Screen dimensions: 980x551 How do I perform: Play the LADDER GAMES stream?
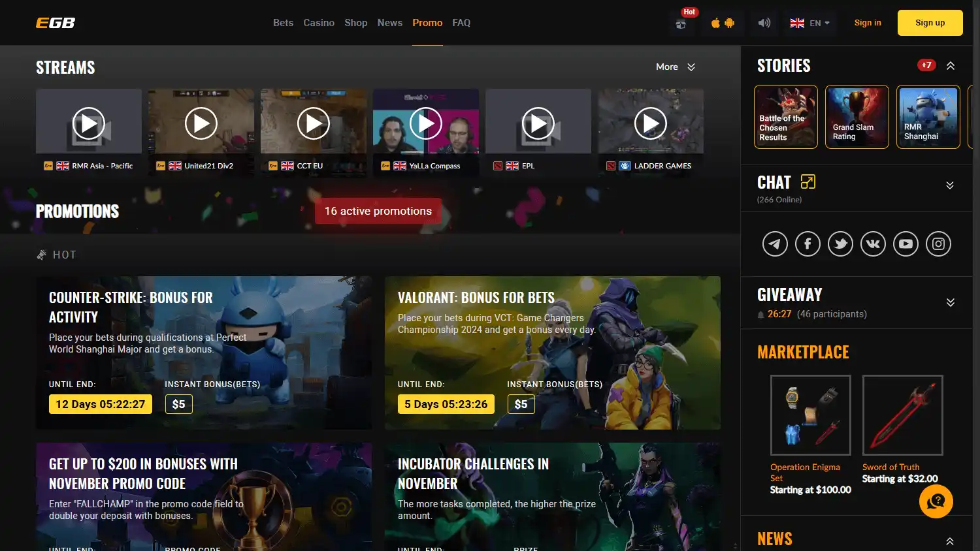(651, 123)
